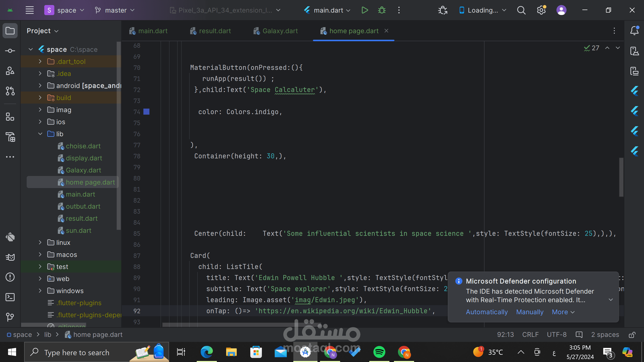Toggle the read-only lock in status bar
Viewport: 644px width, 362px height.
(x=632, y=335)
